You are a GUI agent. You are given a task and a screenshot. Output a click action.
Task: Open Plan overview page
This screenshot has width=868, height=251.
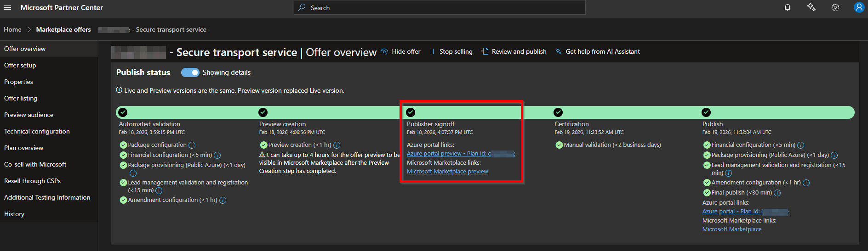click(x=49, y=148)
